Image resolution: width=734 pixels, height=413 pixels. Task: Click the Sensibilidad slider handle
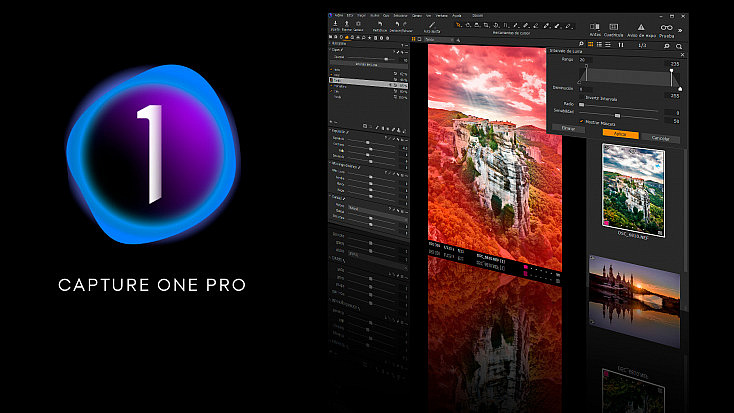coord(617,115)
